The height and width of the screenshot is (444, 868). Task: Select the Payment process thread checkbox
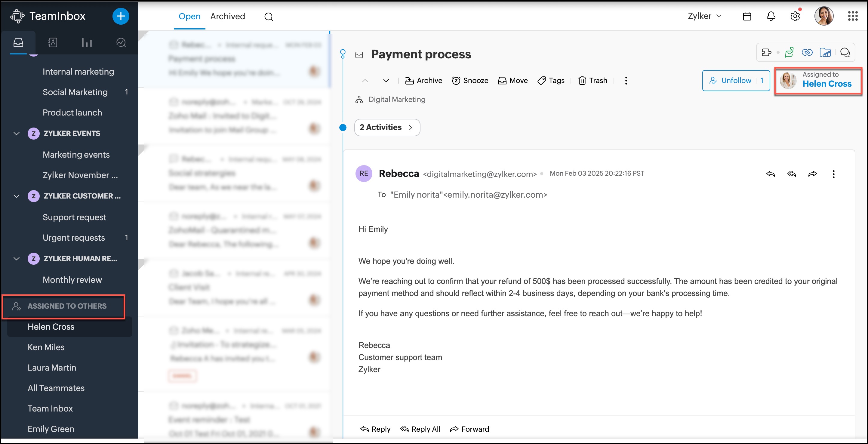pos(174,45)
